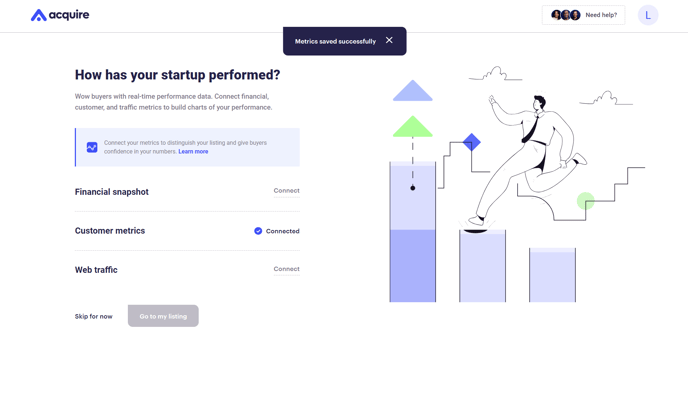Click the support team avatars
688x394 pixels.
(566, 15)
